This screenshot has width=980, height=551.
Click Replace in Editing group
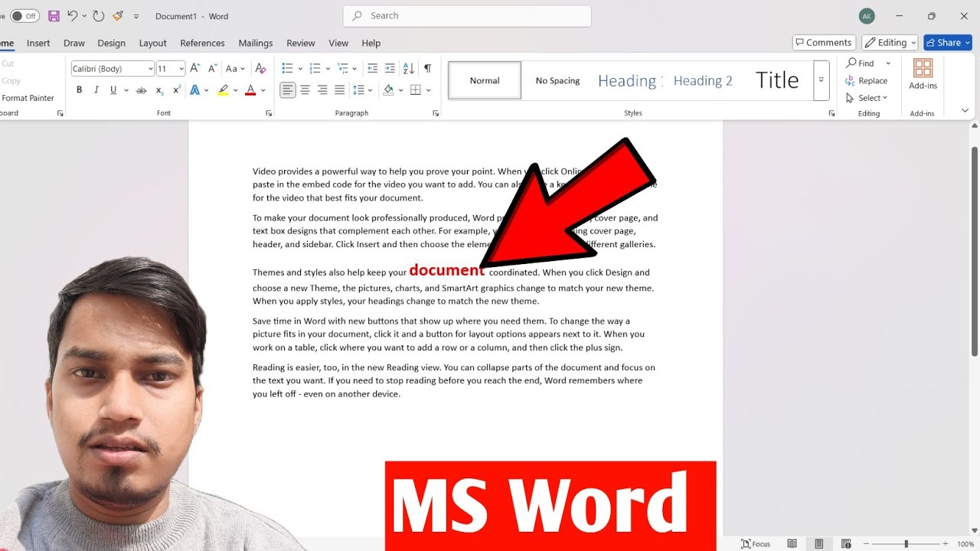pos(867,81)
